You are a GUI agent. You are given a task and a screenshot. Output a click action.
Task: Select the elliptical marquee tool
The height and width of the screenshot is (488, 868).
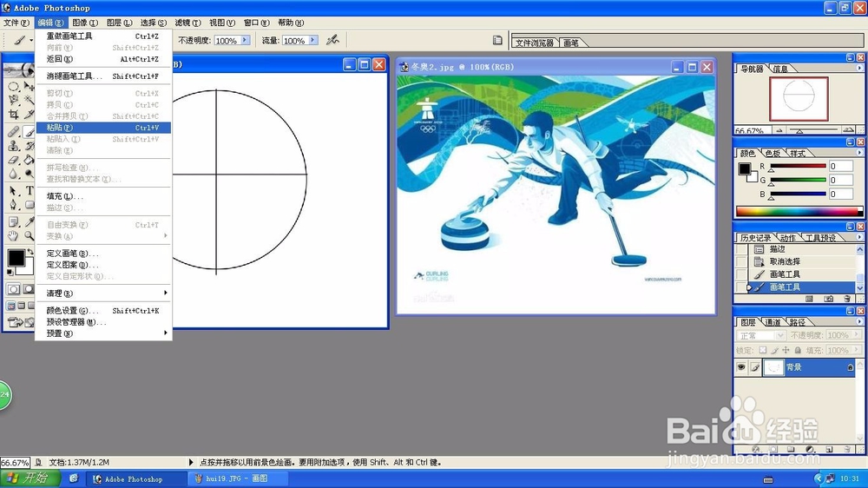pyautogui.click(x=13, y=87)
